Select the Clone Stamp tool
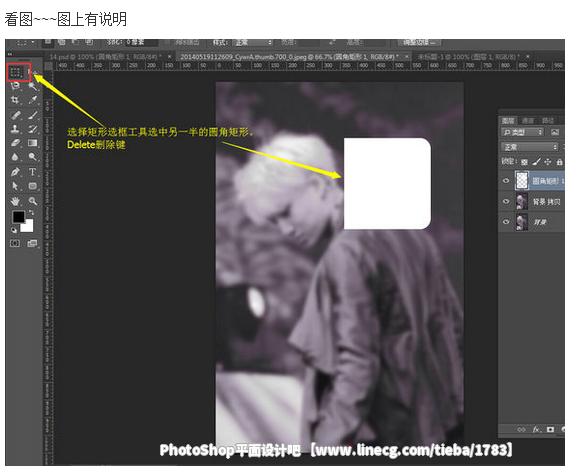Image resolution: width=568 pixels, height=469 pixels. [15, 129]
